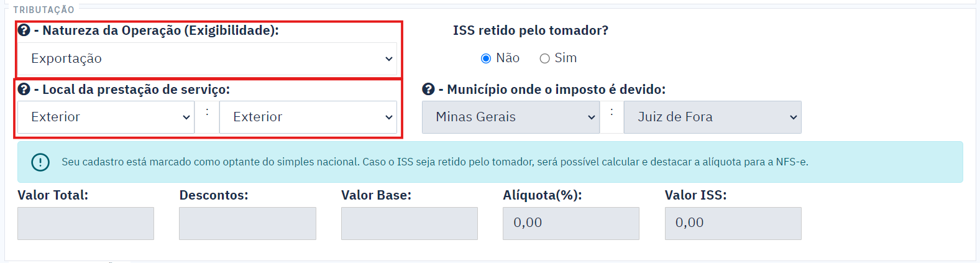Click the Valor Total input field
The width and height of the screenshot is (980, 263).
coord(86,223)
